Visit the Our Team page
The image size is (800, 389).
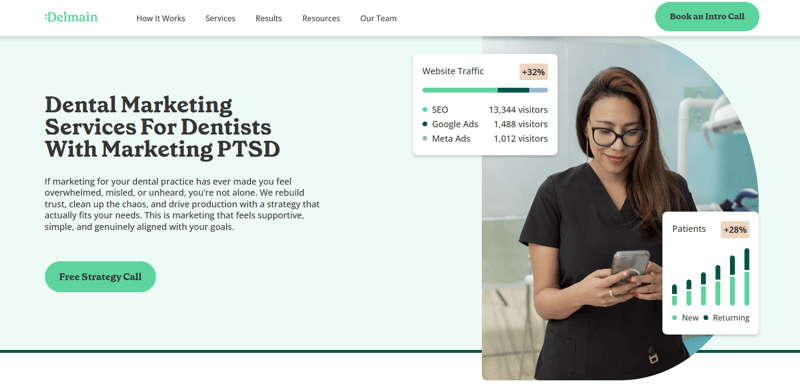click(x=378, y=18)
